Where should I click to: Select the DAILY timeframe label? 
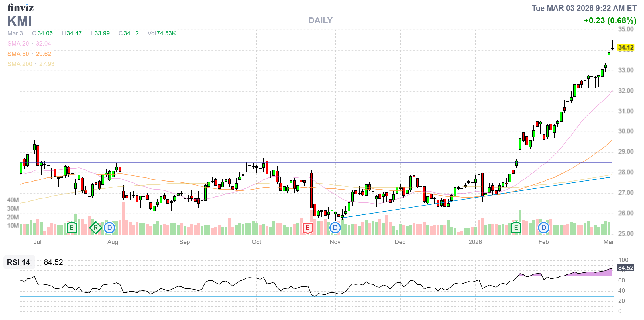click(320, 20)
